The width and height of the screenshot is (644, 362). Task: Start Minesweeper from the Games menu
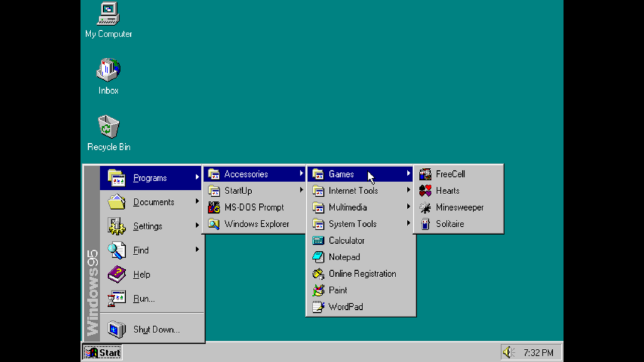pos(458,207)
